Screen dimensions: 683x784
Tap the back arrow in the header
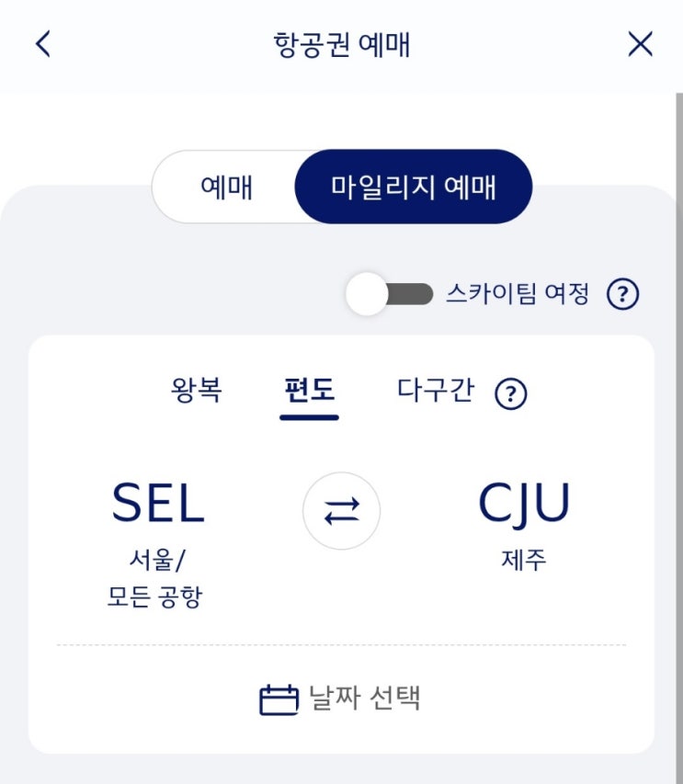click(x=42, y=44)
